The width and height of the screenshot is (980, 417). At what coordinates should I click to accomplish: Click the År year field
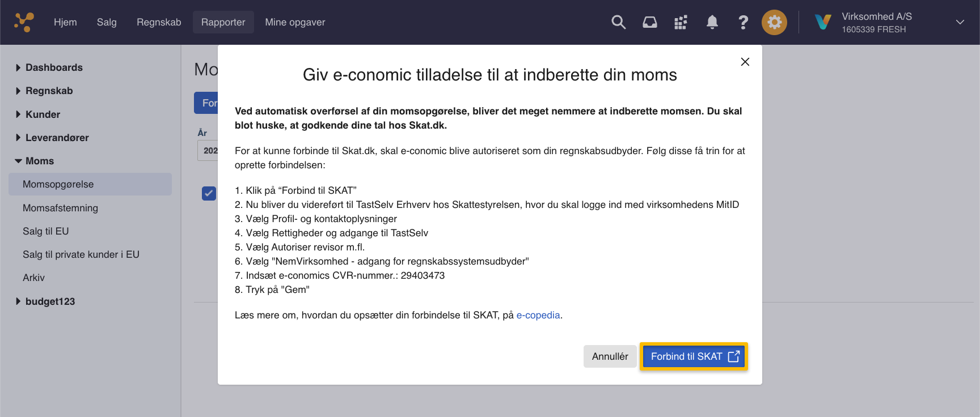pyautogui.click(x=208, y=151)
